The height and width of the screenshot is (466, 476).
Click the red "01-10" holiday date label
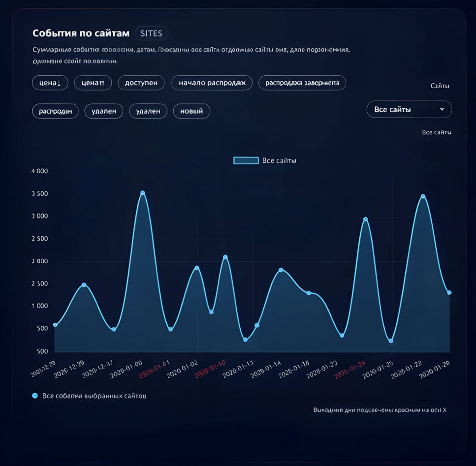click(x=210, y=369)
